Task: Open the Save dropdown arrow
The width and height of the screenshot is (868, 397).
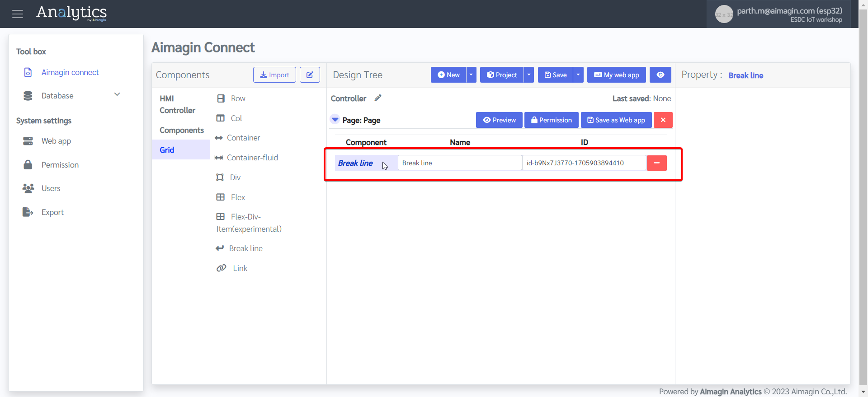Action: 578,75
